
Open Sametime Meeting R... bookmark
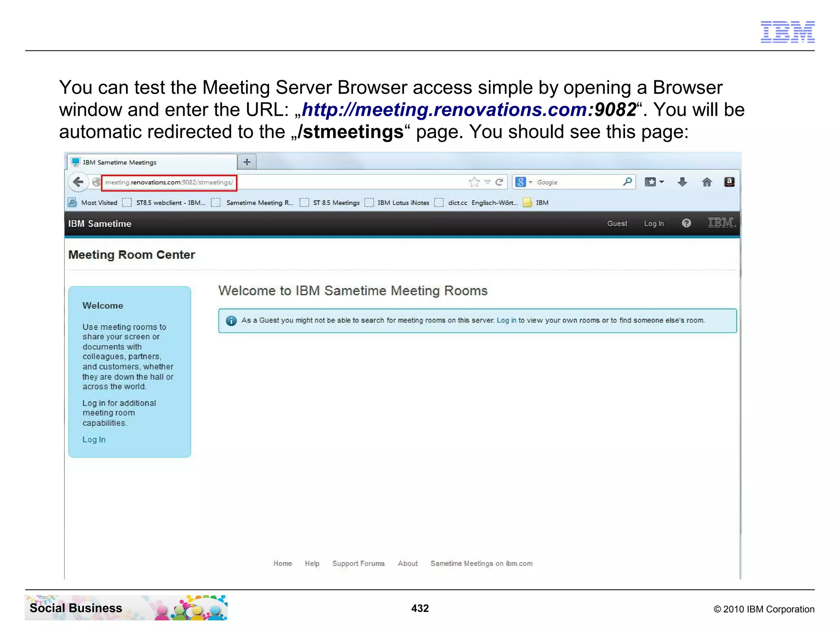click(253, 203)
